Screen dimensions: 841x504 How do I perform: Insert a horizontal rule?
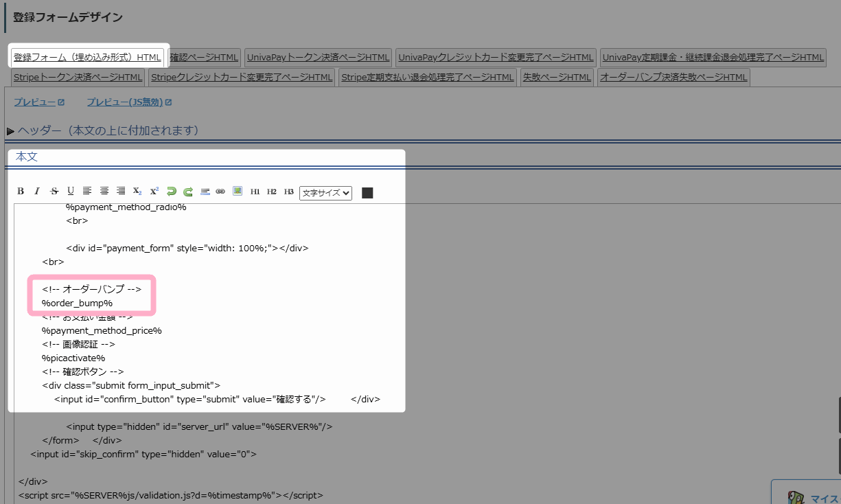point(205,192)
